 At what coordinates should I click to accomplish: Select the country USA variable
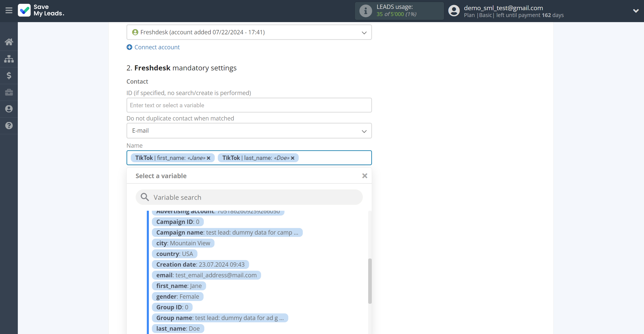(175, 254)
